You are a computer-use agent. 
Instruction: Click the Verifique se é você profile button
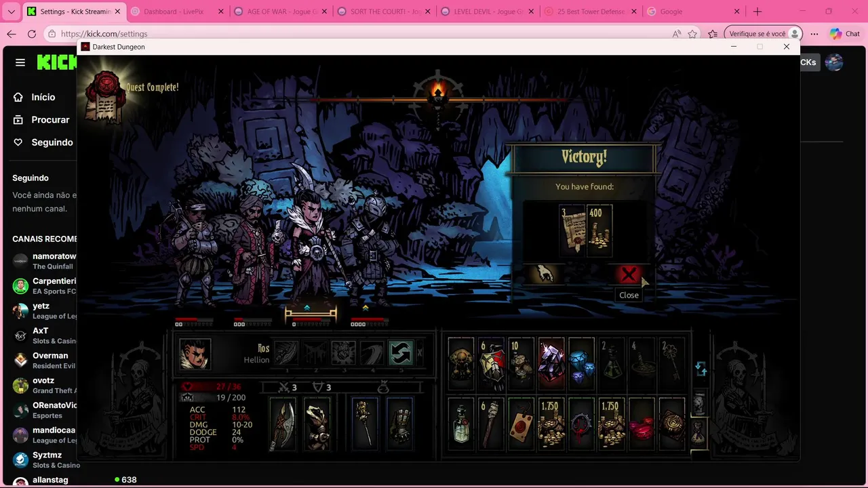pos(764,34)
